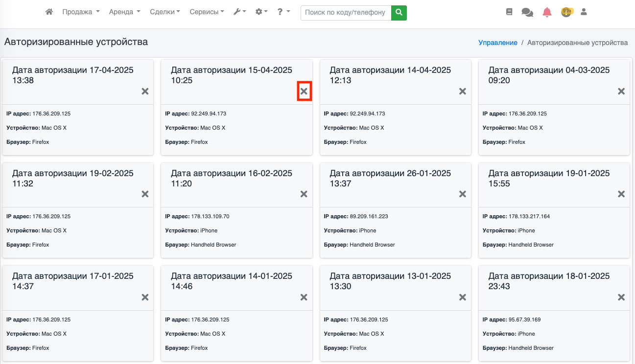Click the yellow 93+ badge icon
Viewport: 635px width, 364px height.
(566, 12)
